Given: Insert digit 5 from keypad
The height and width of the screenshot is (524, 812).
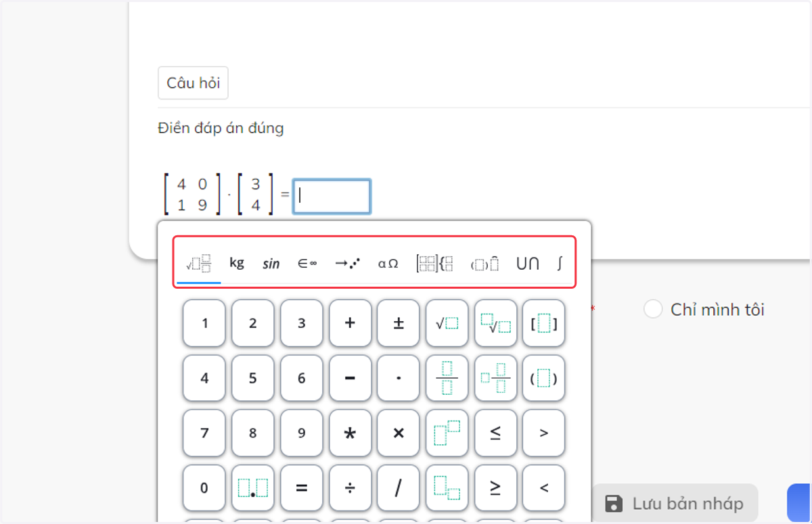Looking at the screenshot, I should (253, 378).
